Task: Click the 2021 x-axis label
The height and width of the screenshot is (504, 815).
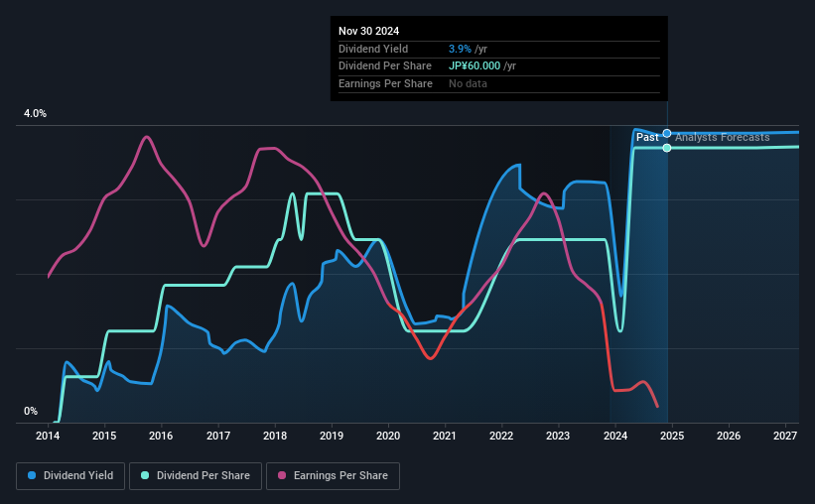Action: (445, 436)
